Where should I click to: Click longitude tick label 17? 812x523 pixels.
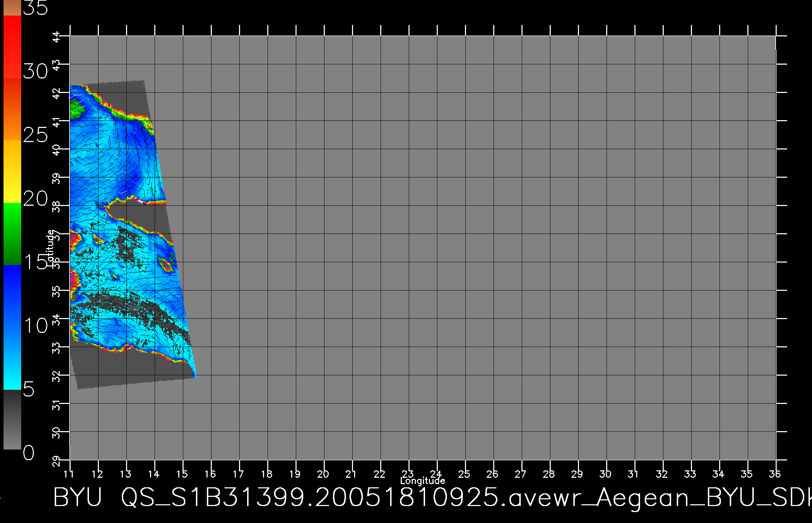(238, 474)
